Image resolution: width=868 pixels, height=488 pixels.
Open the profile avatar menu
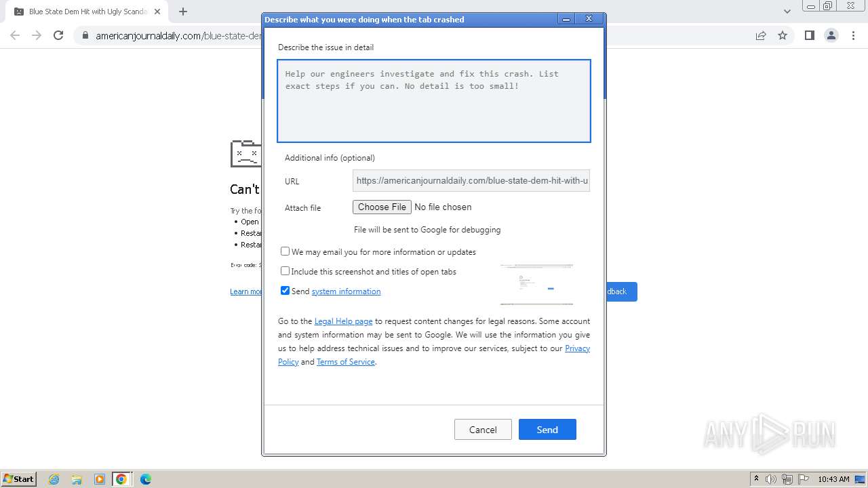[831, 36]
